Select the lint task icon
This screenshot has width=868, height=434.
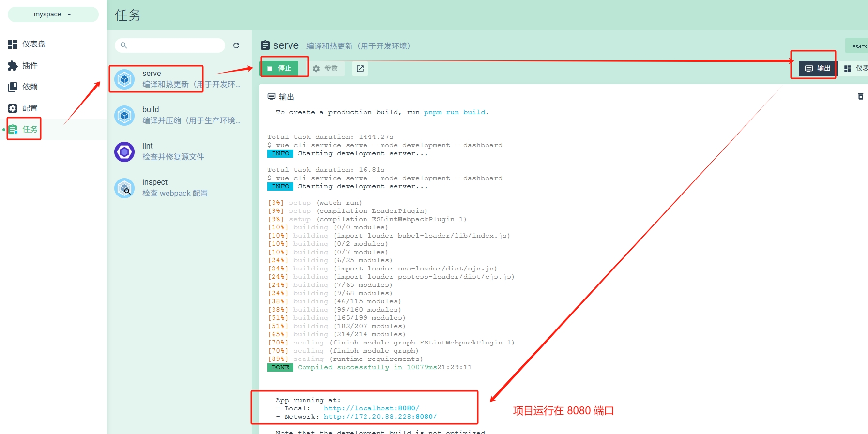coord(124,152)
